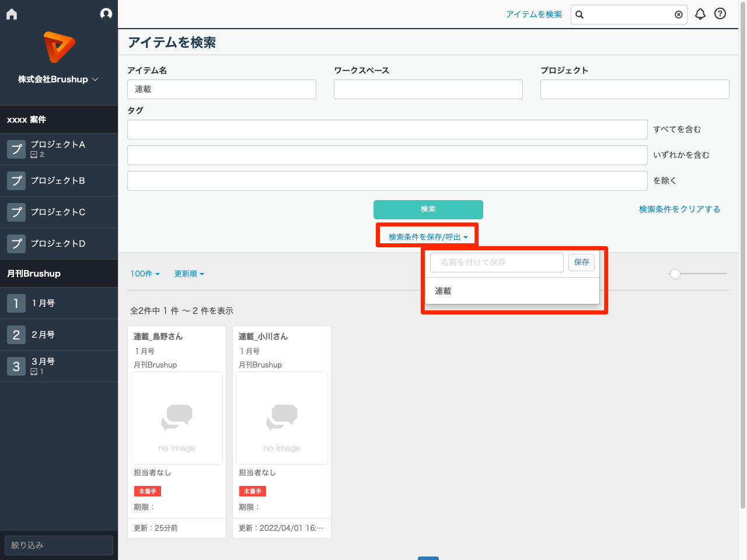
Task: Click the プロジェクトC project icon
Action: point(16,212)
